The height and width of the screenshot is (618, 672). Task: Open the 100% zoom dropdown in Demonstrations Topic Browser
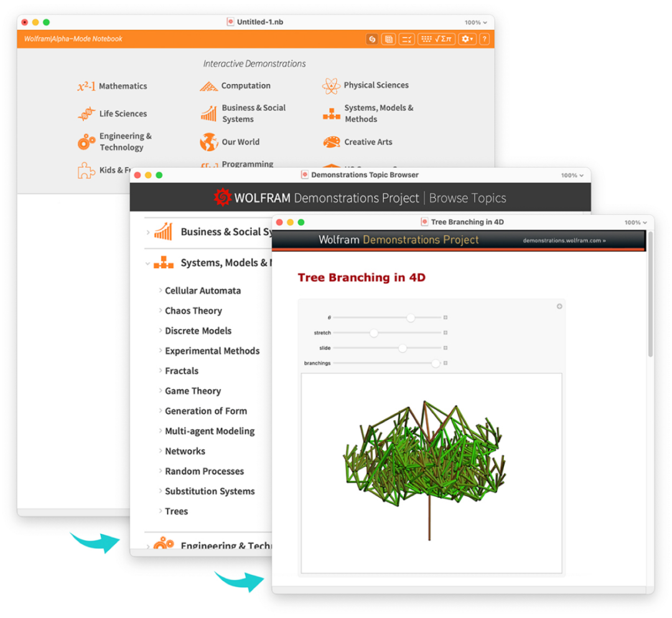coord(572,176)
